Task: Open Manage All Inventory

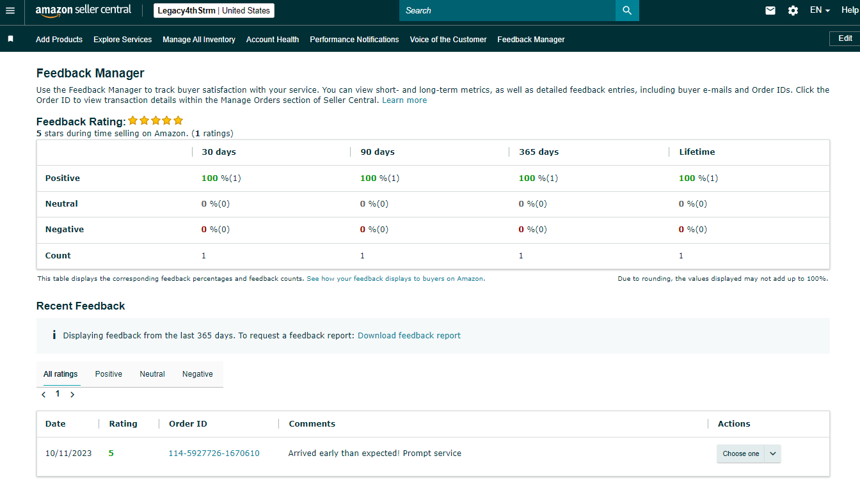Action: 199,39
